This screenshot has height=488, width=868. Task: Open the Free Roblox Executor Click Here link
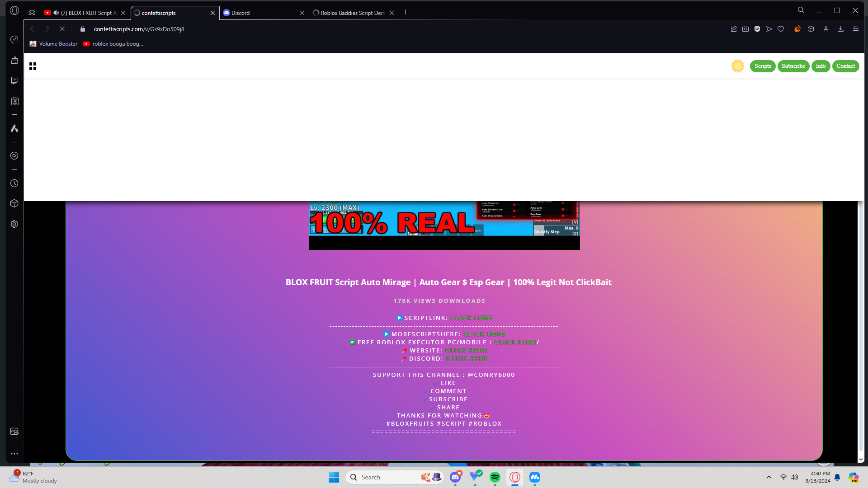[515, 343]
